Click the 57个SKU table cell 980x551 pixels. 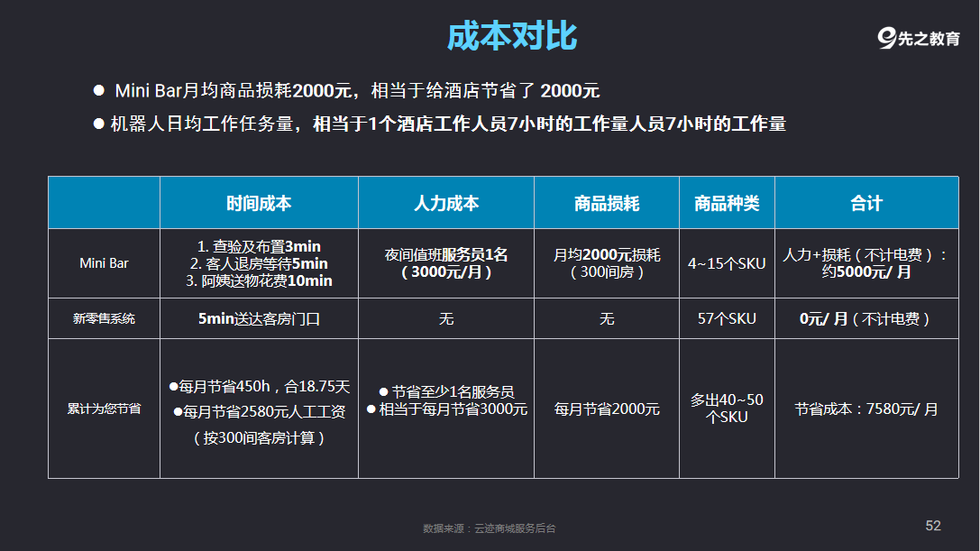click(x=727, y=319)
